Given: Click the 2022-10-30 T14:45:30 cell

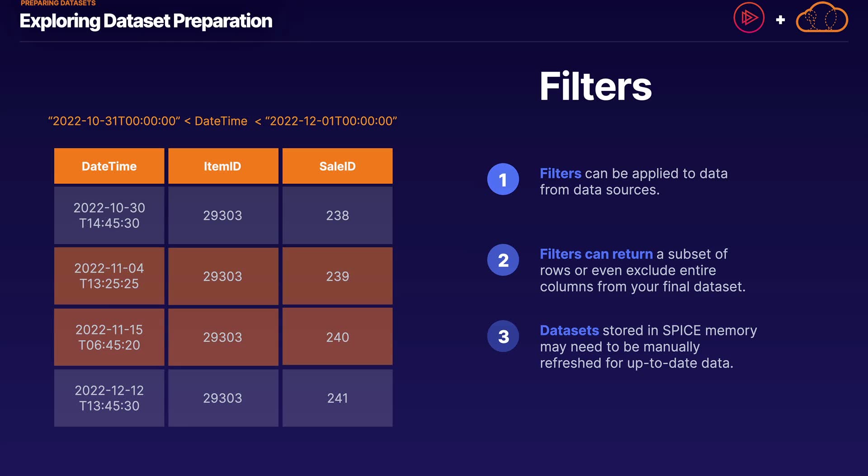Looking at the screenshot, I should point(109,215).
